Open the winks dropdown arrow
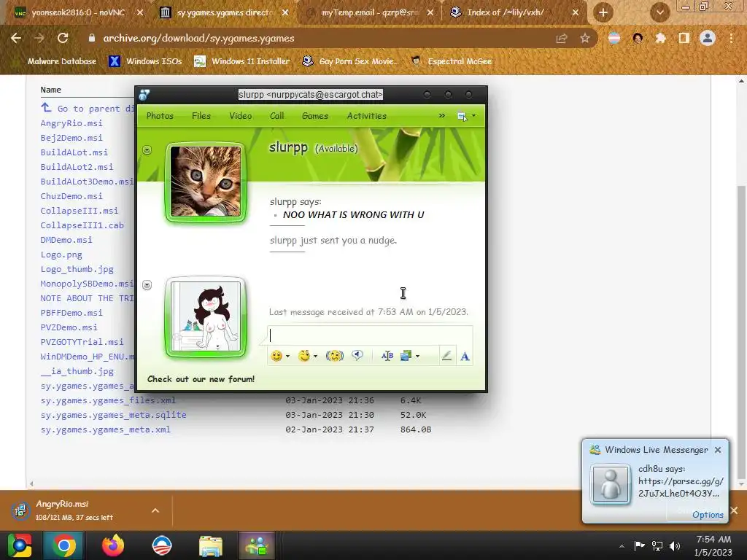747x560 pixels. click(x=315, y=356)
